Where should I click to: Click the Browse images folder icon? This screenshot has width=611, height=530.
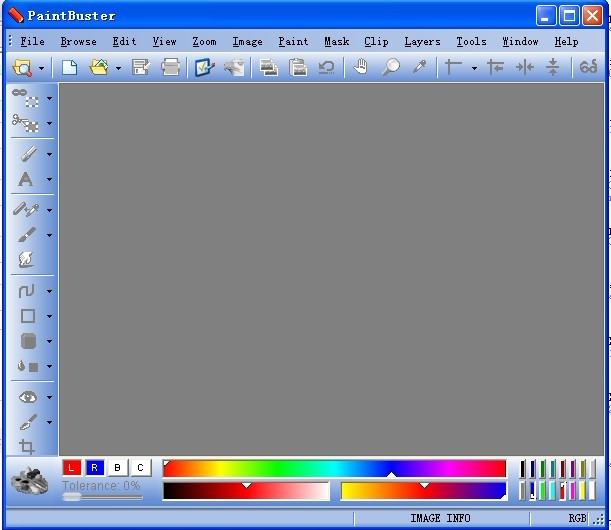click(22, 67)
